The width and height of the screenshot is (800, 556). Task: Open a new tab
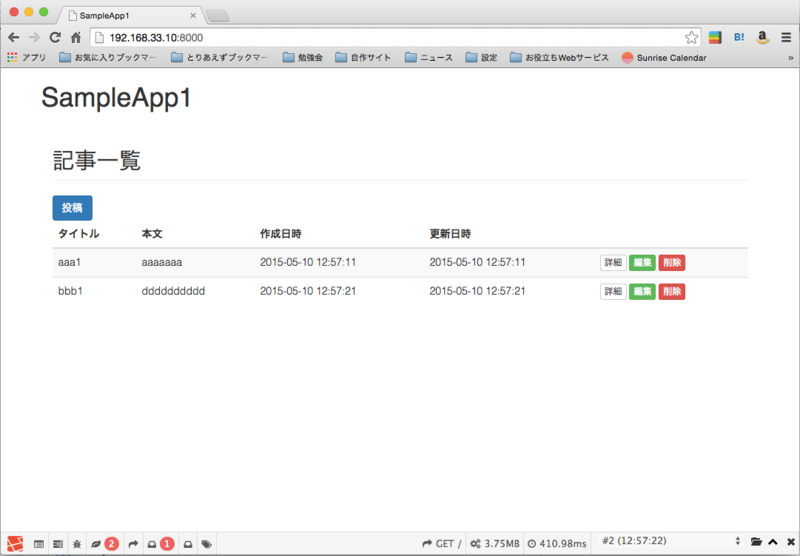tap(218, 16)
